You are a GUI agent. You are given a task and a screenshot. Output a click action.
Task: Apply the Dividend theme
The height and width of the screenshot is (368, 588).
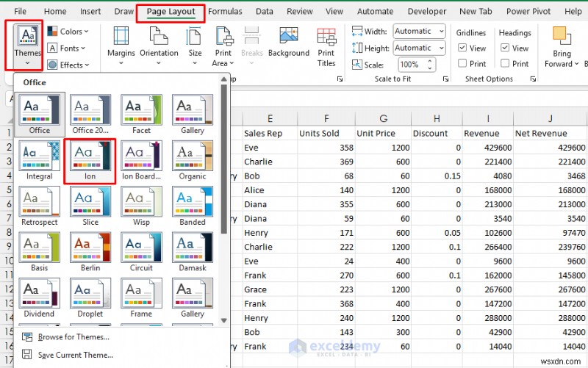[40, 298]
